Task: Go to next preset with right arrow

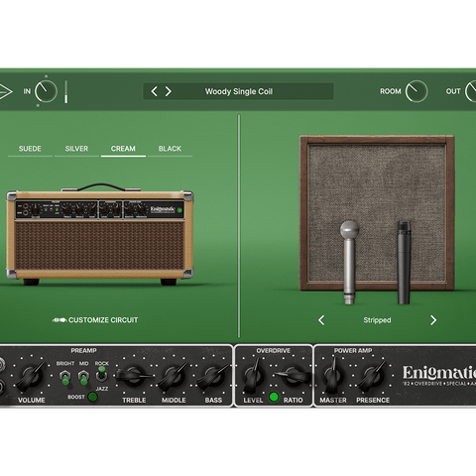Action: pos(169,91)
